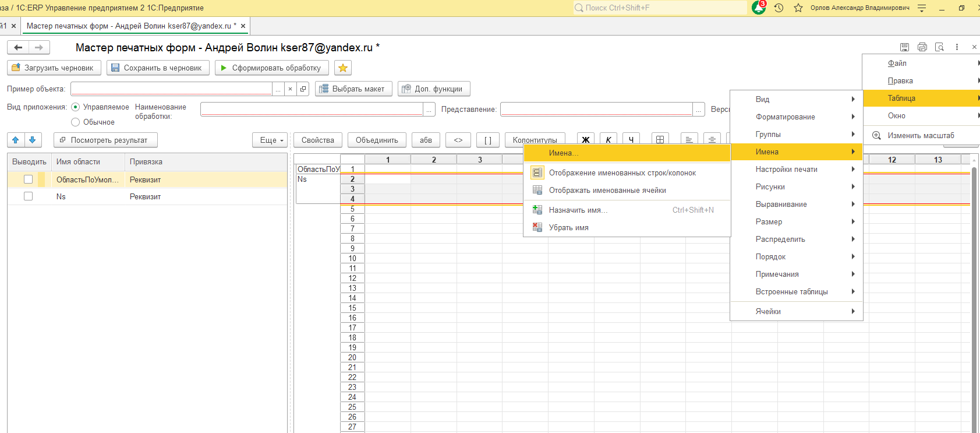980x433 pixels.
Task: Open the history clock icon
Action: pyautogui.click(x=779, y=8)
